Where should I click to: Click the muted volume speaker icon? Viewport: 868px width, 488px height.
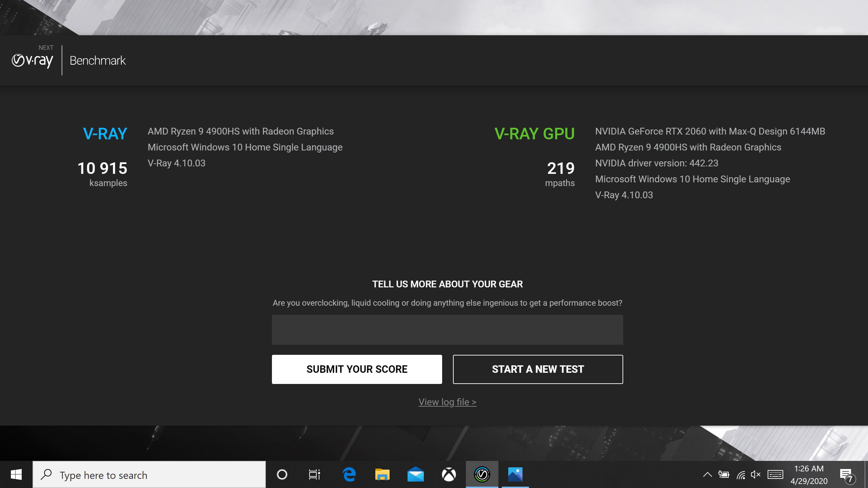[x=756, y=474]
